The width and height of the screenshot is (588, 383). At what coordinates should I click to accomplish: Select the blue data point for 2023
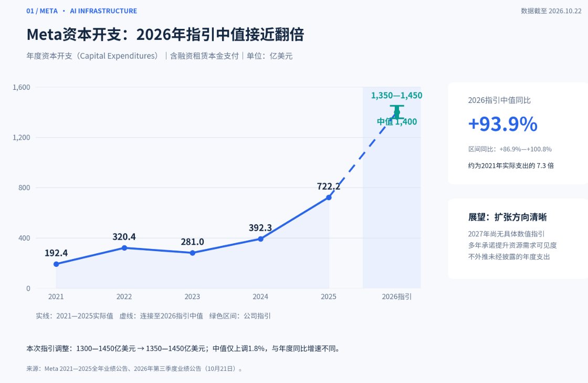(x=192, y=253)
